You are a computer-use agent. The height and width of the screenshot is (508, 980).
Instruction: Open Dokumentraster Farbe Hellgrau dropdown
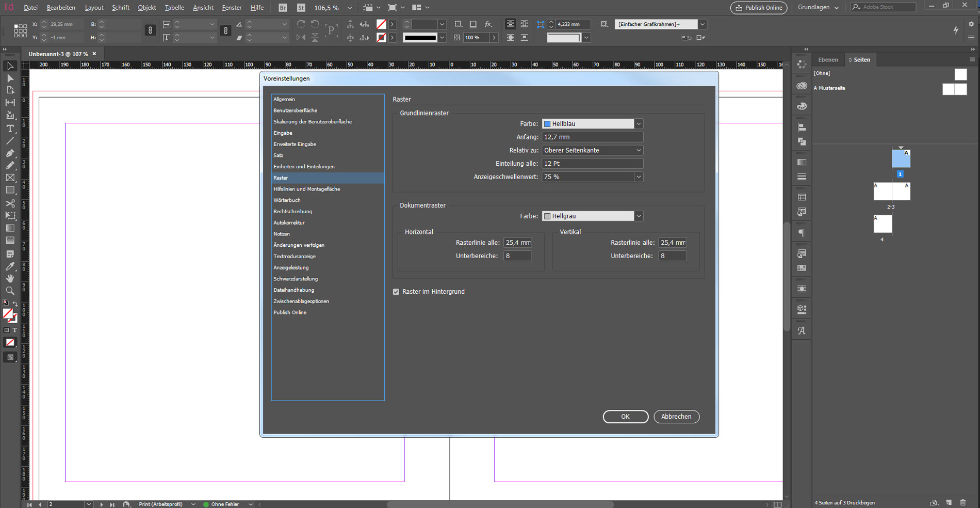[639, 216]
